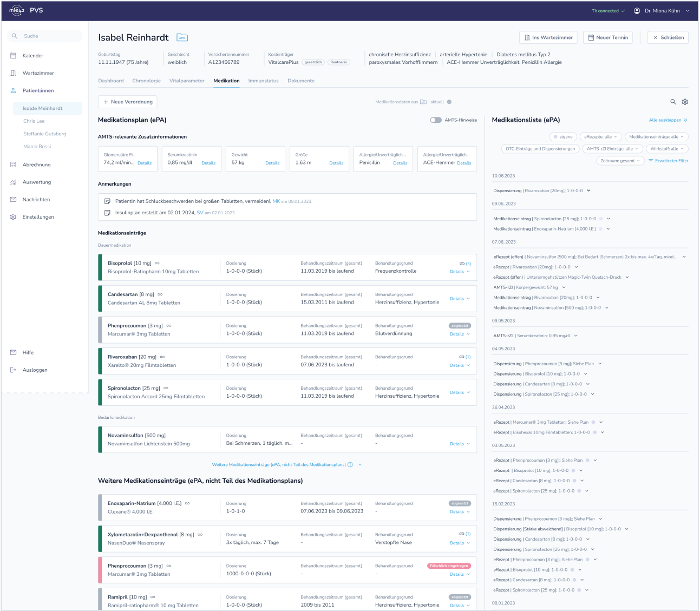This screenshot has height=611, width=700.
Task: Open Nachrichten in the sidebar
Action: pos(36,200)
